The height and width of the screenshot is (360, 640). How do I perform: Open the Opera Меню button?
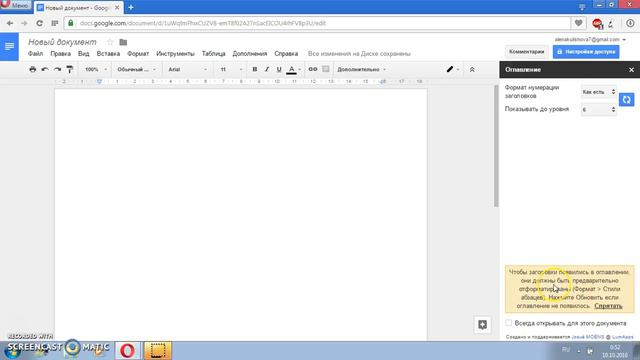tap(16, 5)
